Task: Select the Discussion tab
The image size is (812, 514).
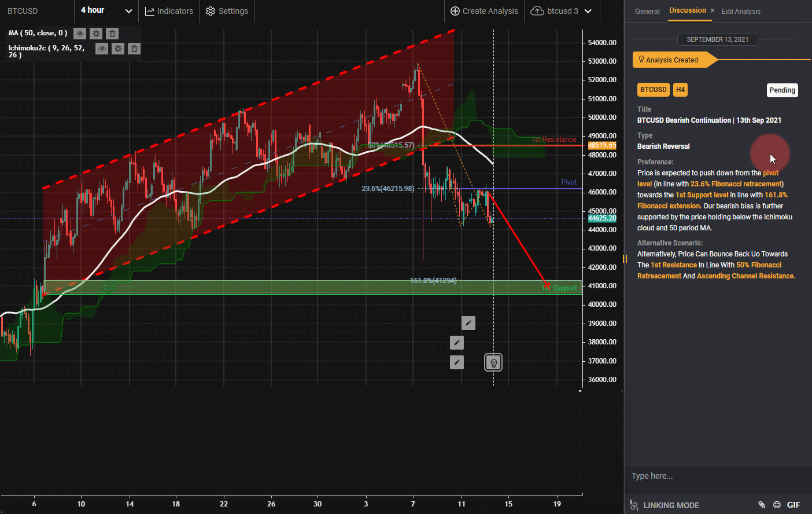Action: coord(687,10)
